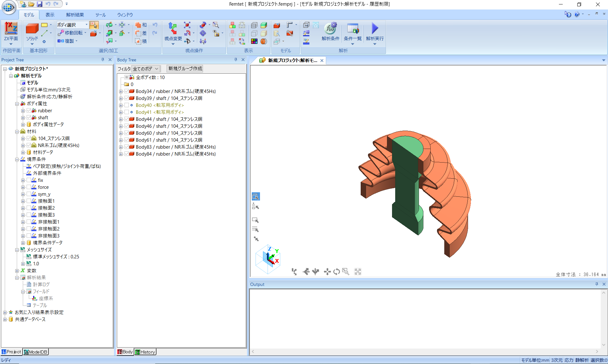Enable the Body40 transfer body checkbox

tap(127, 105)
